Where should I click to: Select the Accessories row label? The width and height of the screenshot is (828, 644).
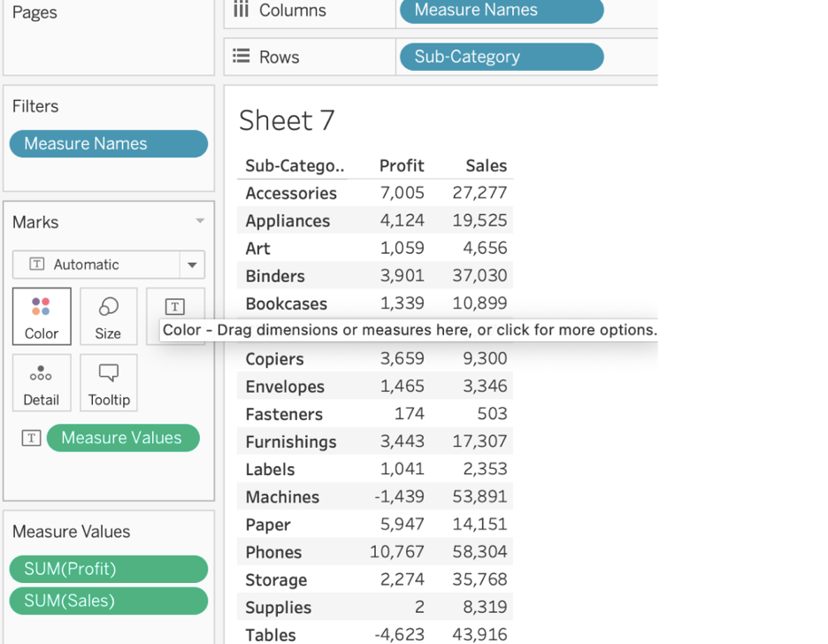pos(291,193)
